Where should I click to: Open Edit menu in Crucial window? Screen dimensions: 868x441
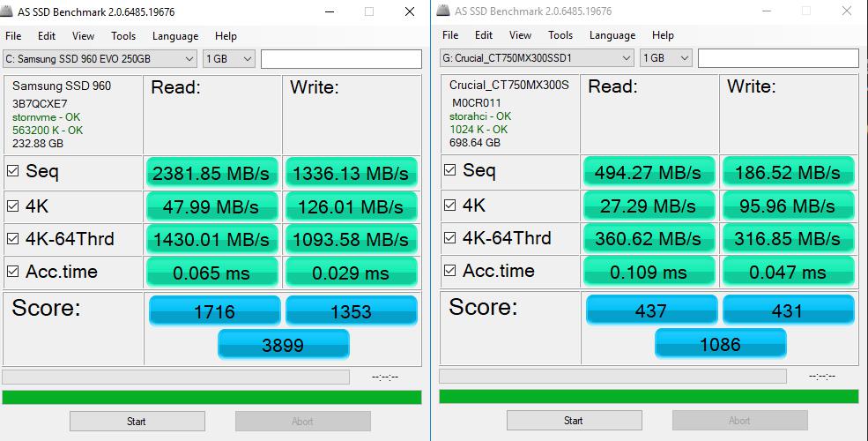click(484, 35)
